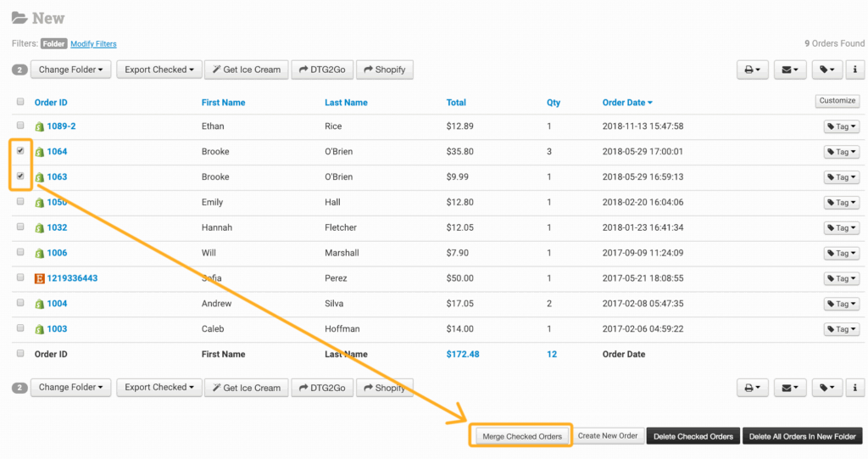Uncheck the checkbox for order 1064
This screenshot has height=459, width=868.
20,151
